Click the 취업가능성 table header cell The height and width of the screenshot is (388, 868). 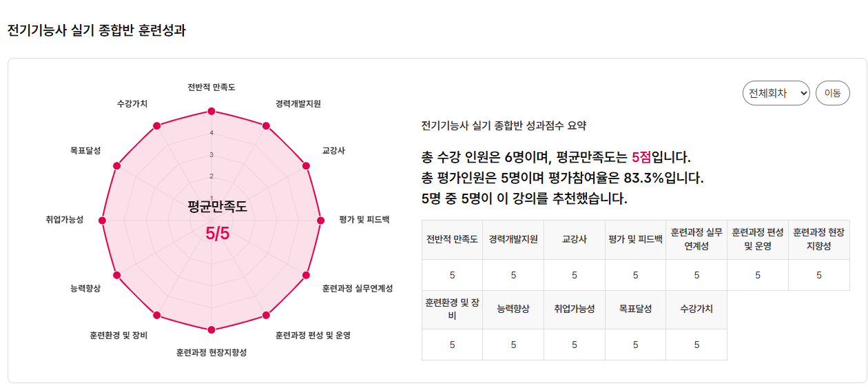point(574,309)
